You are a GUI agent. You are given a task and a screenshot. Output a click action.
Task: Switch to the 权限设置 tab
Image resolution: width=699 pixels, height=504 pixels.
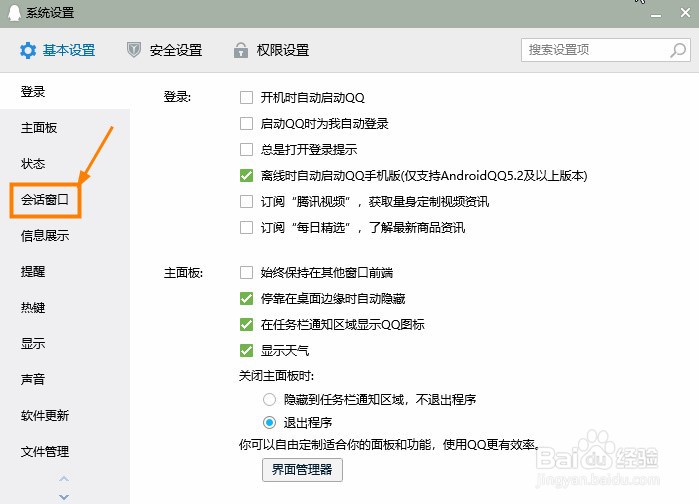click(271, 50)
